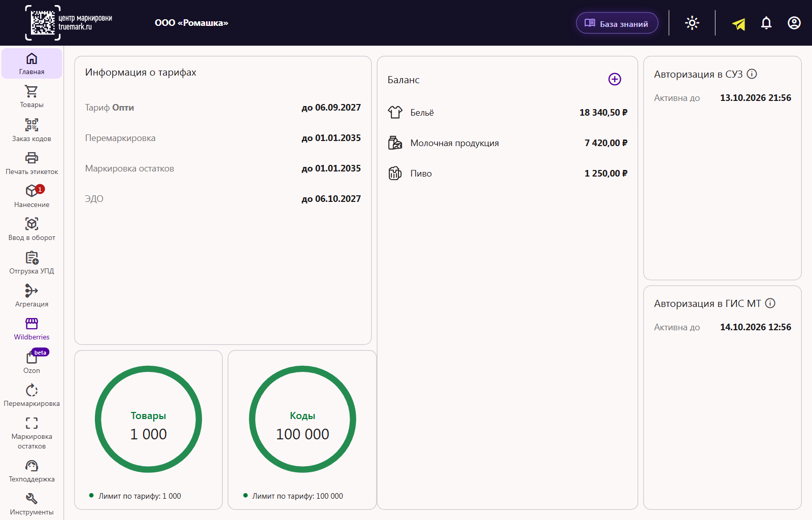
Task: Open Отгрузка УПД section
Action: pyautogui.click(x=31, y=262)
